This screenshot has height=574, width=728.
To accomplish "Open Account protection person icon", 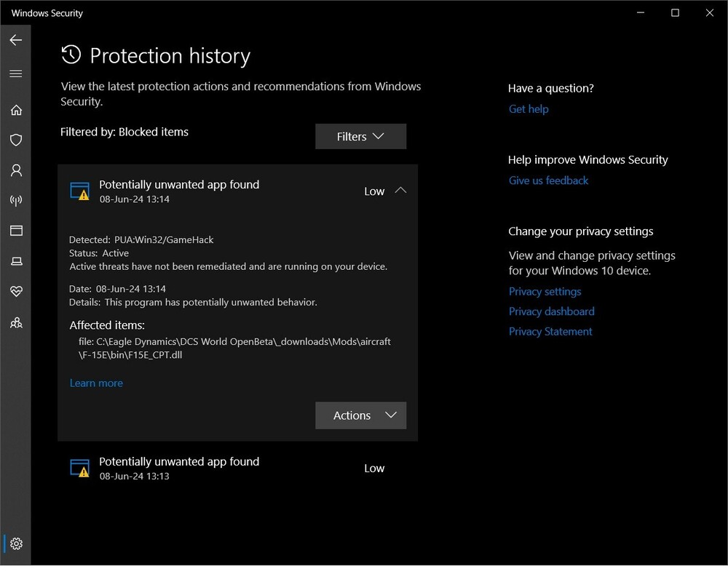I will (x=16, y=170).
